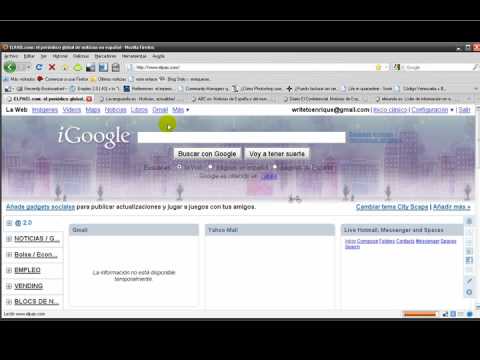Click the red close icon on the ELPAIS tab
480x360 pixels.
tap(89, 99)
